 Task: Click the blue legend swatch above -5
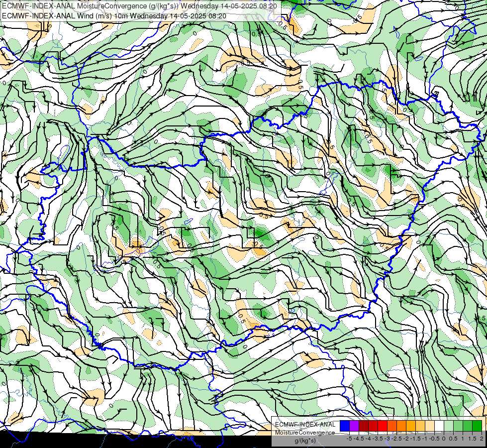click(345, 426)
